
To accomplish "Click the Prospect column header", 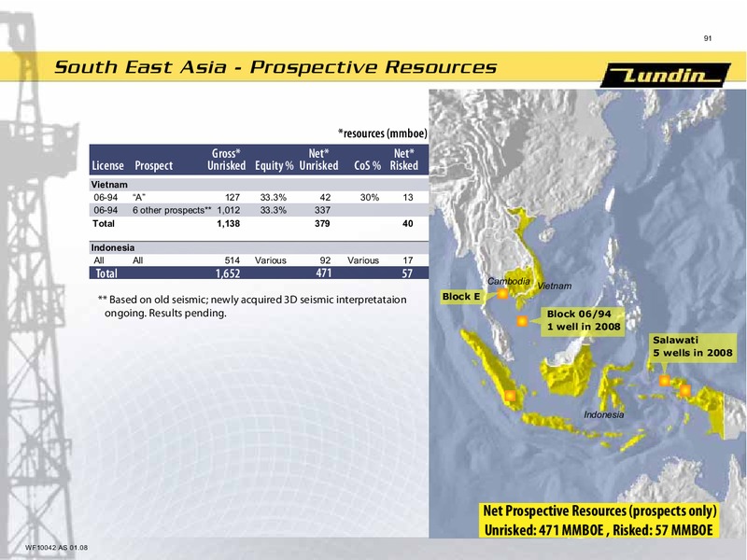I will (x=153, y=165).
